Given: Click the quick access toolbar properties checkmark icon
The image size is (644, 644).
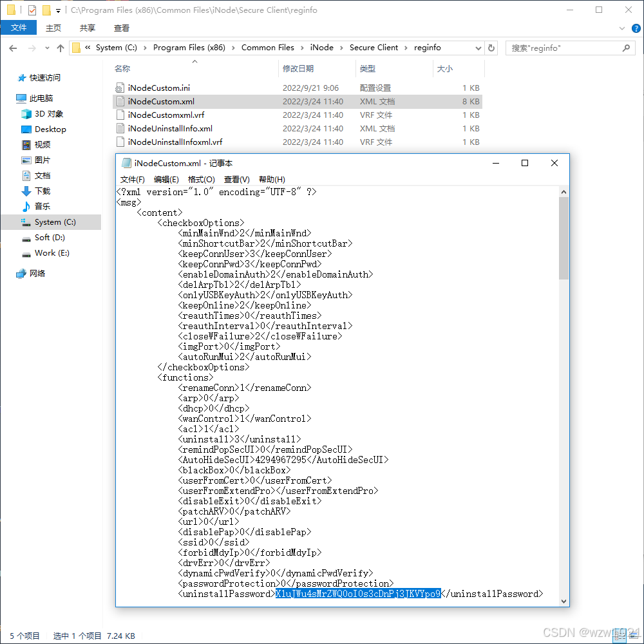Looking at the screenshot, I should click(x=32, y=10).
